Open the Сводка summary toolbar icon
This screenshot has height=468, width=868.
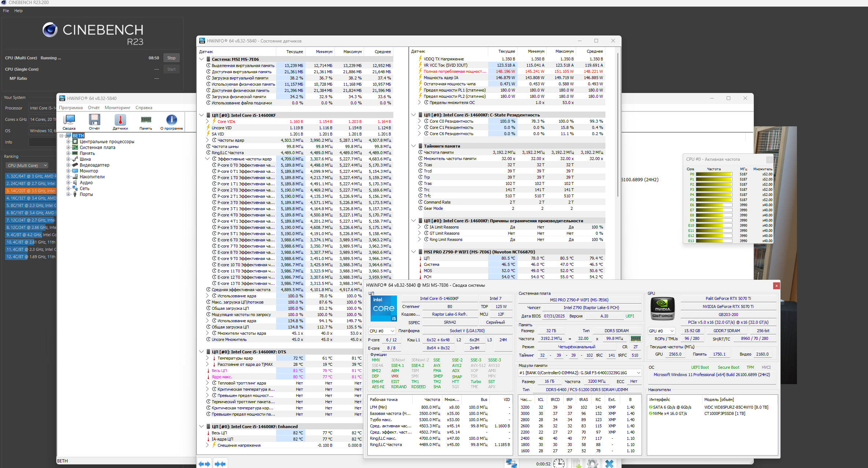pyautogui.click(x=69, y=121)
